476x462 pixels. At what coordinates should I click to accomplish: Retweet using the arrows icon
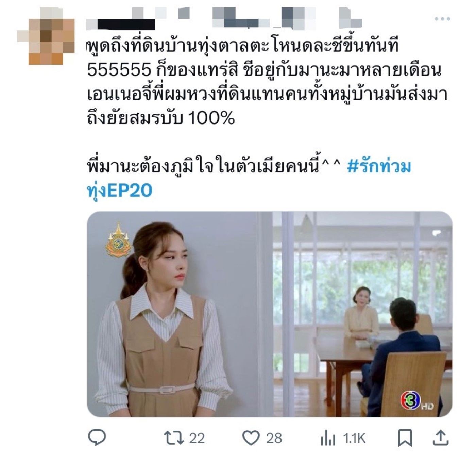173,438
